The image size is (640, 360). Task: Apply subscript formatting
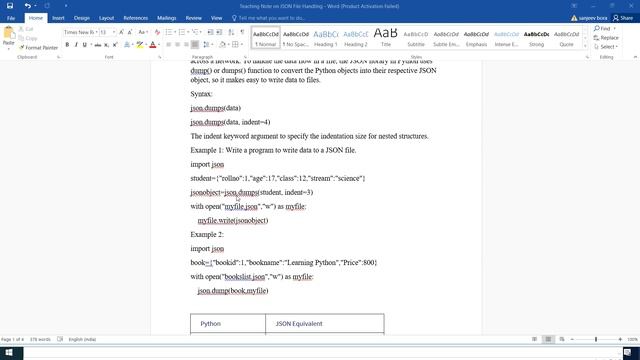click(x=106, y=44)
